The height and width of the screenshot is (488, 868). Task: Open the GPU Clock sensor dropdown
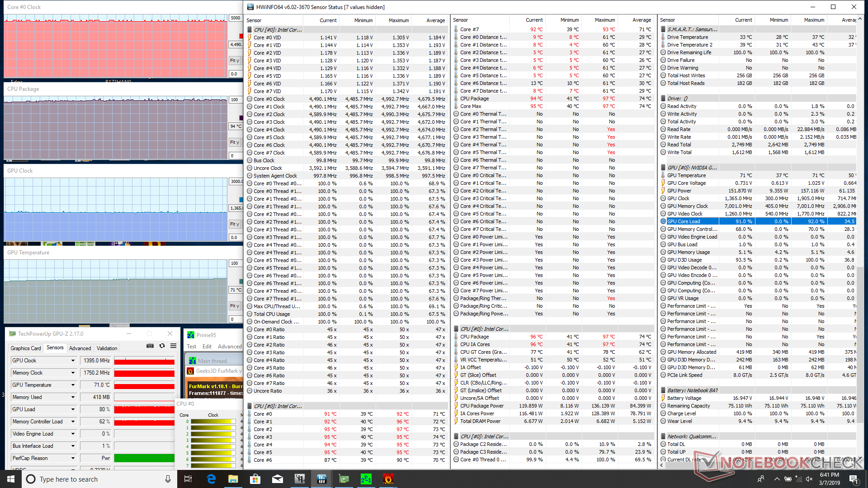[x=73, y=361]
